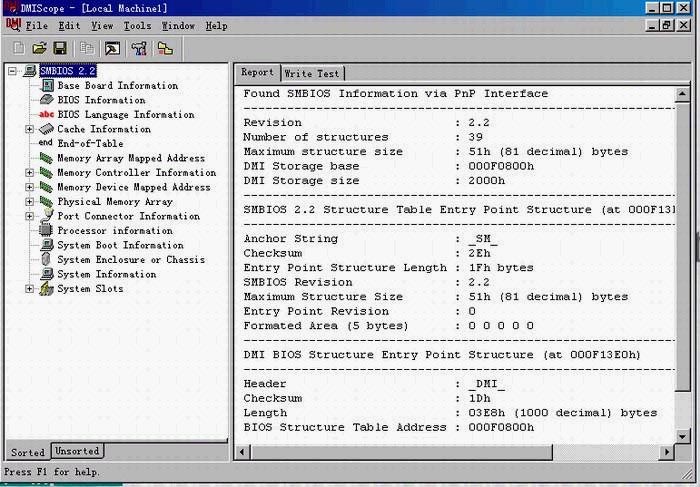The image size is (700, 487).
Task: Click the horizontal scrollbar right arrow
Action: tap(667, 452)
